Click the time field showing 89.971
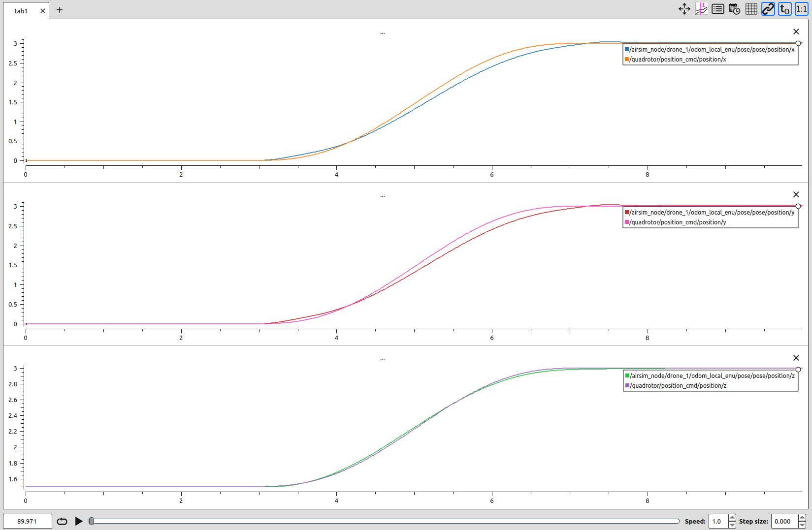Screen dimensions: 812x530 click(28, 521)
